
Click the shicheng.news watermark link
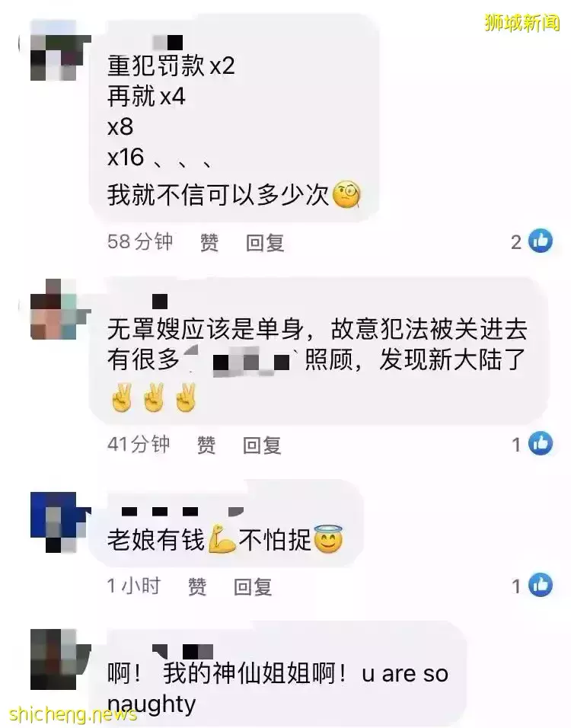click(x=73, y=714)
